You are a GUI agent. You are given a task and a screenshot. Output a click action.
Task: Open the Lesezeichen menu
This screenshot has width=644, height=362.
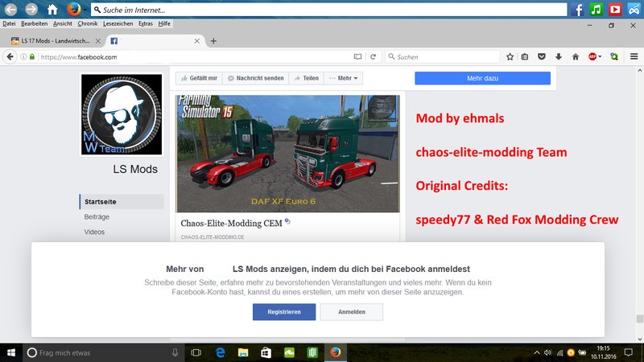tap(118, 23)
